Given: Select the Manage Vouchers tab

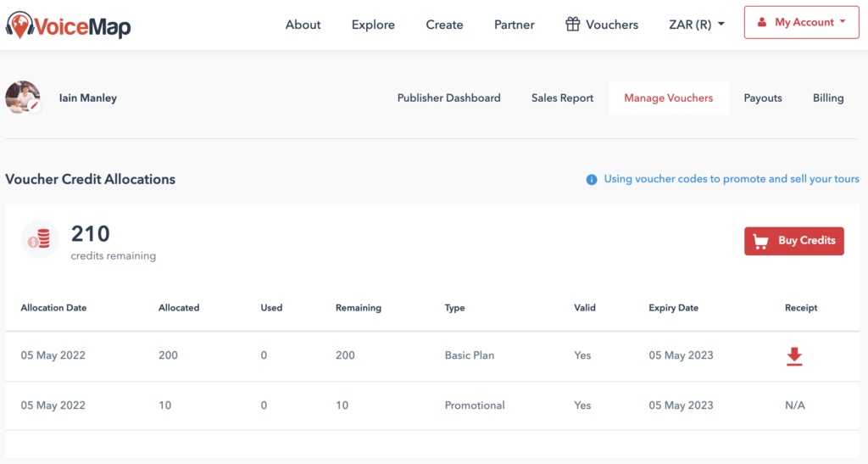Looking at the screenshot, I should tap(668, 98).
